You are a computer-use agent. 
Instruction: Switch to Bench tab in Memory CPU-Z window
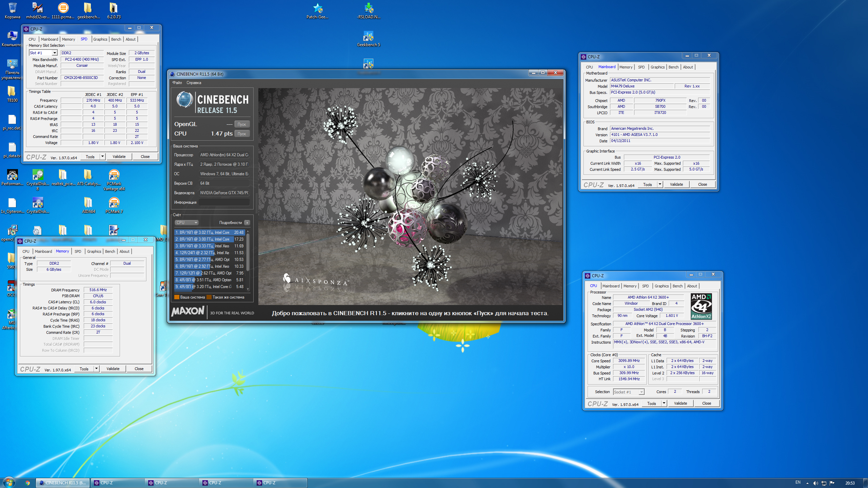point(110,251)
